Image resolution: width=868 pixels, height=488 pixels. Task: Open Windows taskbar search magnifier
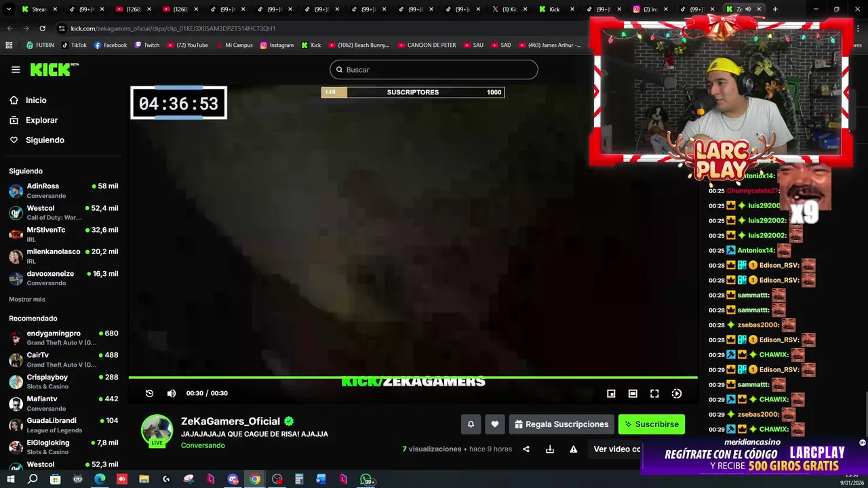(x=33, y=479)
